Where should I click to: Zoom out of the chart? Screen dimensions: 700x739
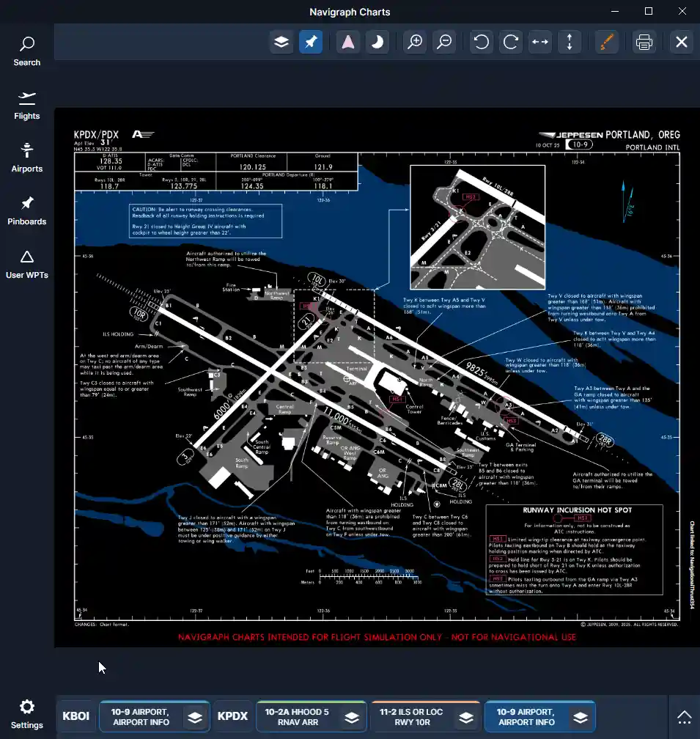444,42
